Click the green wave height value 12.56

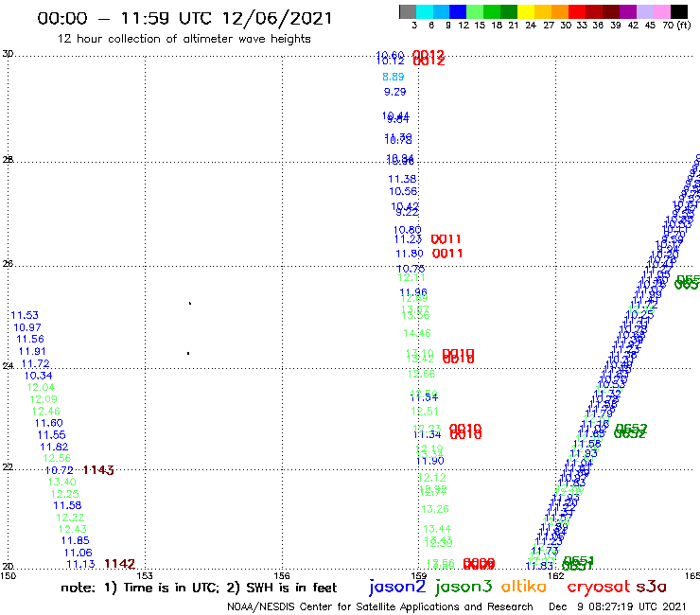click(x=57, y=458)
